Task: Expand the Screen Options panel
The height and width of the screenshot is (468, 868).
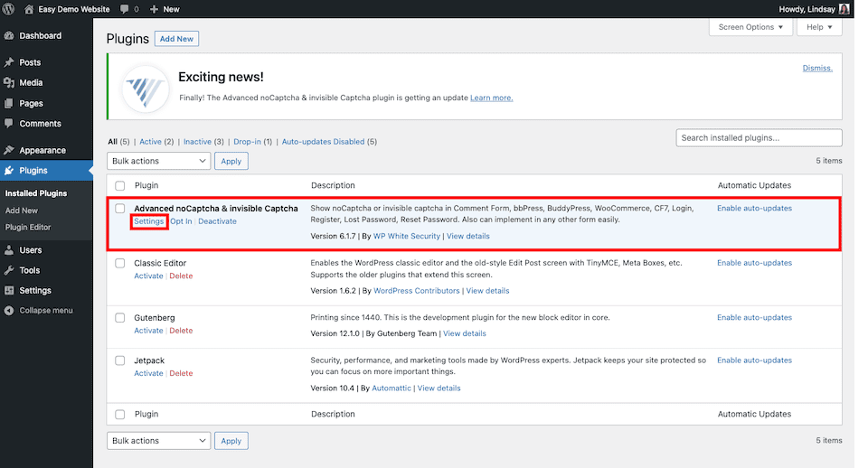Action: (x=751, y=27)
